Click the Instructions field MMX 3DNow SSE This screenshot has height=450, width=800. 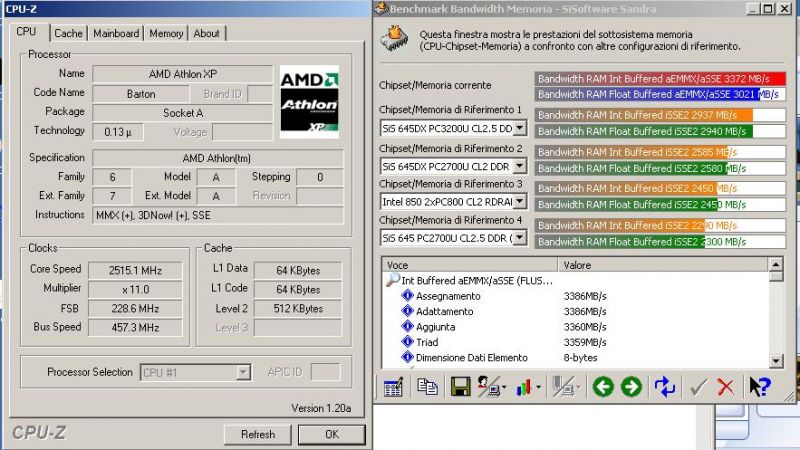(x=218, y=215)
